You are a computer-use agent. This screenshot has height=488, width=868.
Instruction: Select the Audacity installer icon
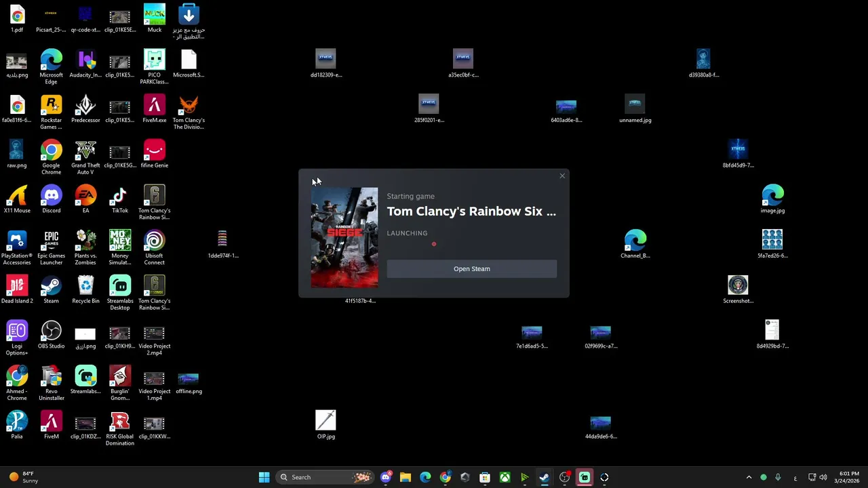click(85, 64)
